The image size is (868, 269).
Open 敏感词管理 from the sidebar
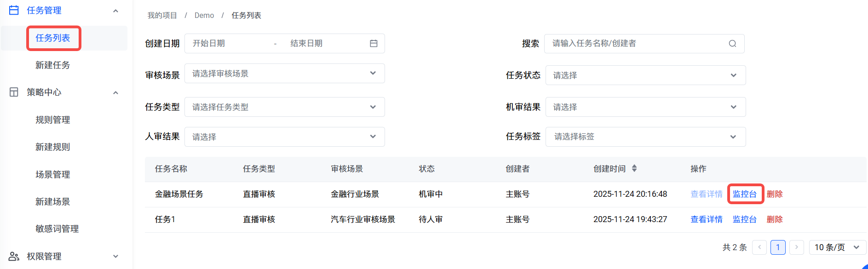coord(57,229)
